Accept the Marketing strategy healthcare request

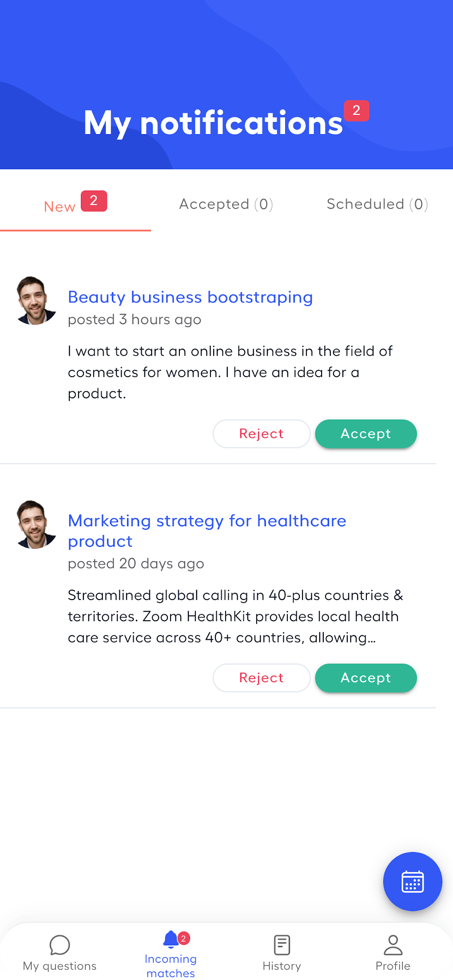(366, 678)
